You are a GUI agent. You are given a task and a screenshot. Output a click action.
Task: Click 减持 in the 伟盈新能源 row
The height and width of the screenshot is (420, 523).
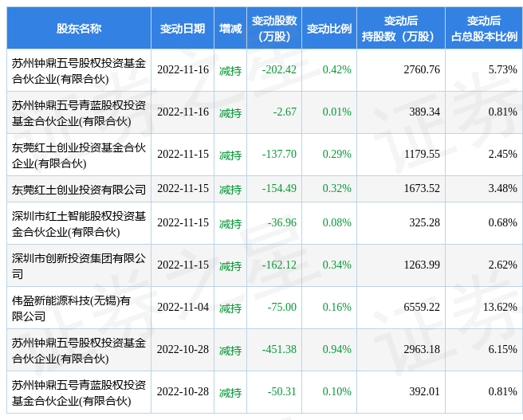coord(230,308)
